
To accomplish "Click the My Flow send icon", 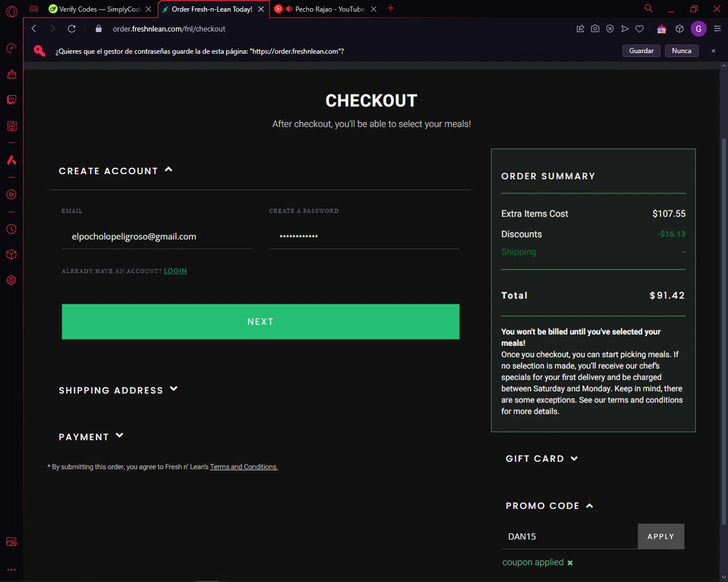I will click(625, 29).
